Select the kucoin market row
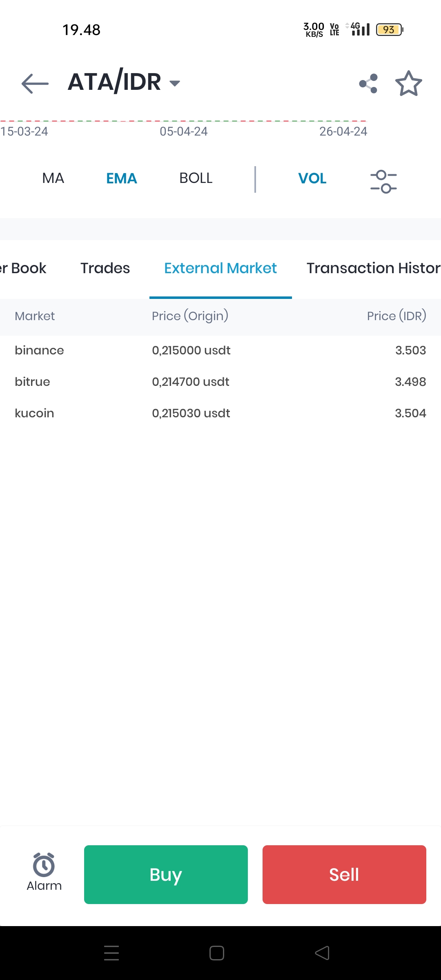Viewport: 441px width, 980px height. coord(220,413)
